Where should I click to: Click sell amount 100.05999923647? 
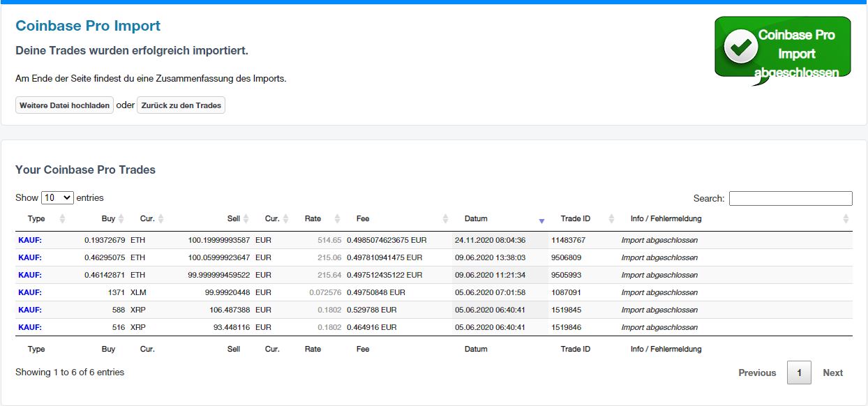pyautogui.click(x=219, y=257)
